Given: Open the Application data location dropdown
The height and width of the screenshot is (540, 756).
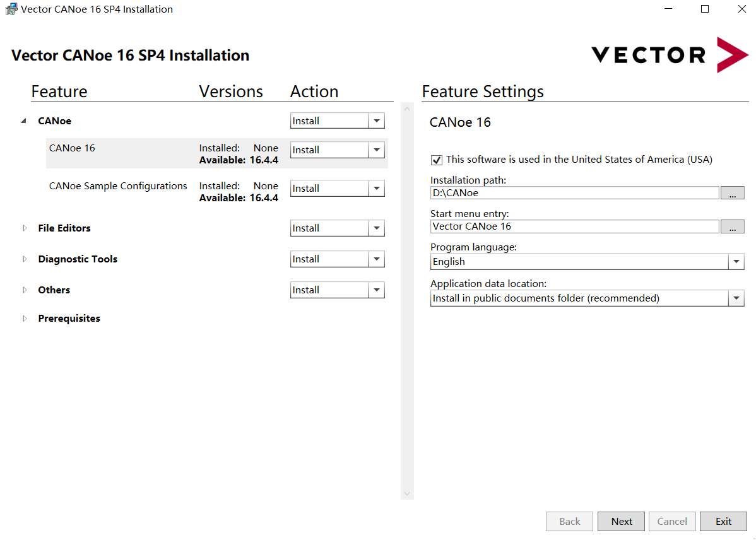Looking at the screenshot, I should [736, 298].
